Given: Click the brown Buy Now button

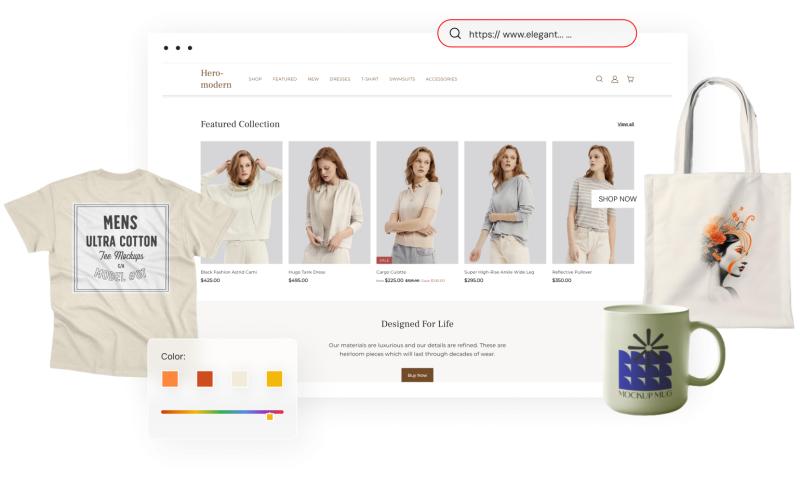Looking at the screenshot, I should (x=417, y=375).
